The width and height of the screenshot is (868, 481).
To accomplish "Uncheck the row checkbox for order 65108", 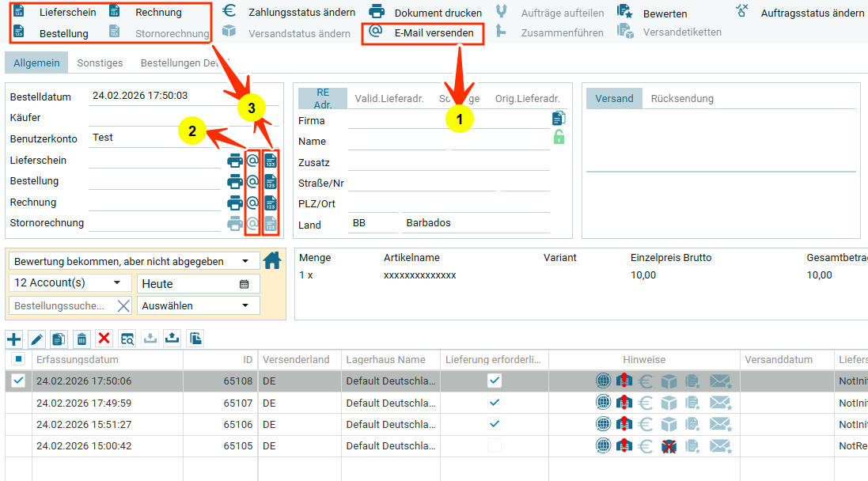I will (x=18, y=381).
